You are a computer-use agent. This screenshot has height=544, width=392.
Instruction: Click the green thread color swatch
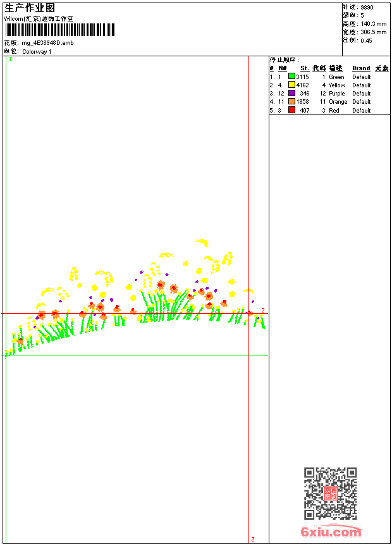[x=291, y=77]
